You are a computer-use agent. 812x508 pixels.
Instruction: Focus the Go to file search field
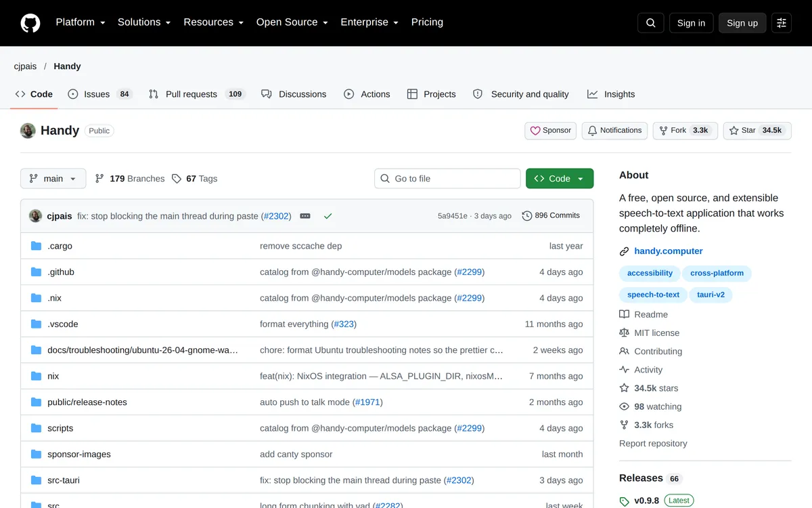(447, 179)
